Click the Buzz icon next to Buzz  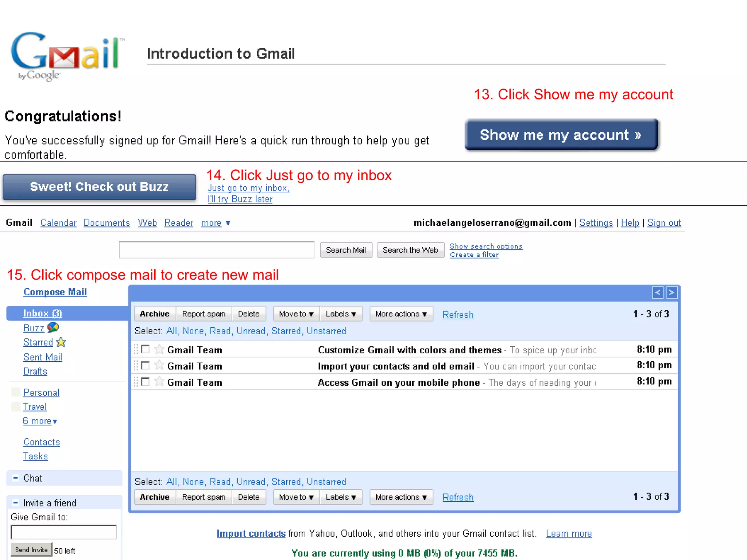(53, 327)
